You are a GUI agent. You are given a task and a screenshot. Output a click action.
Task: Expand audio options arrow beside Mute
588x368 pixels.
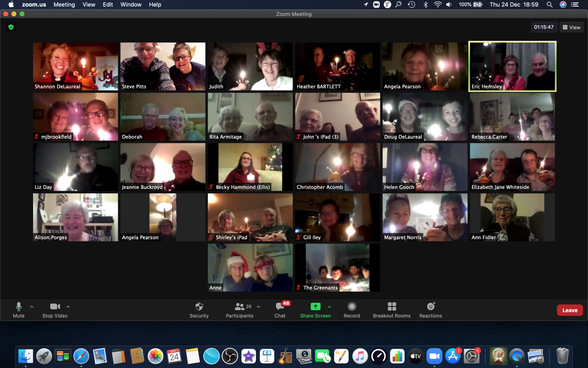click(x=32, y=307)
